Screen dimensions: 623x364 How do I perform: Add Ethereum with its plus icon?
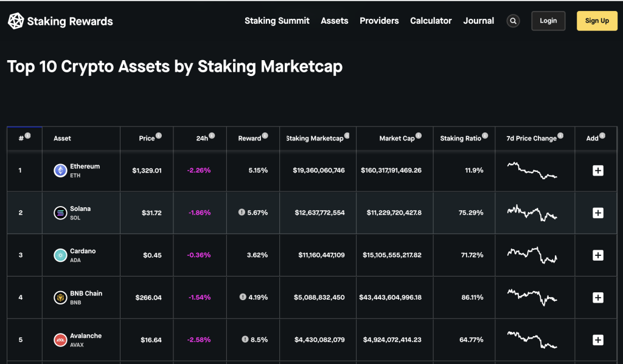598,171
